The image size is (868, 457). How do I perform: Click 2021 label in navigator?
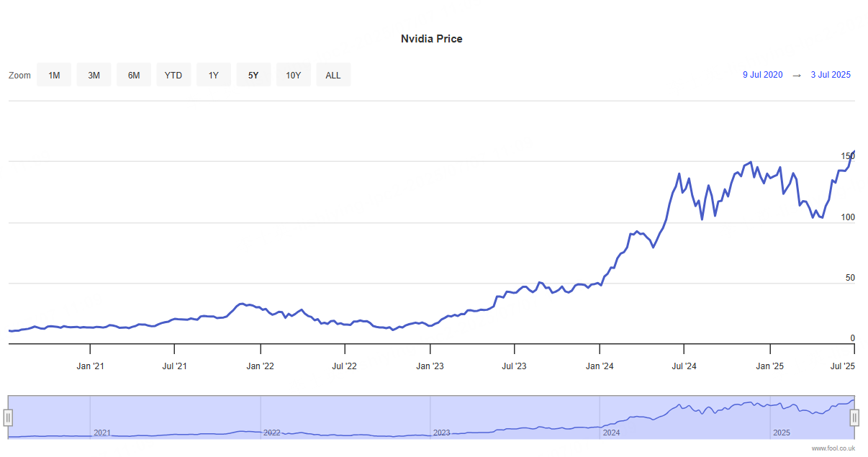(x=102, y=433)
